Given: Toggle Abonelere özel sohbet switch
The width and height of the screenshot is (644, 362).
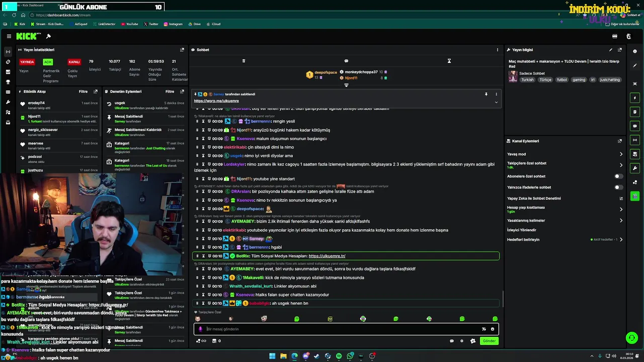Looking at the screenshot, I should [618, 176].
